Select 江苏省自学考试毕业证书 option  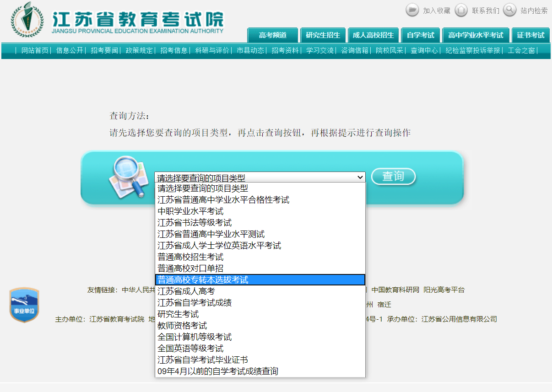pyautogui.click(x=260, y=360)
